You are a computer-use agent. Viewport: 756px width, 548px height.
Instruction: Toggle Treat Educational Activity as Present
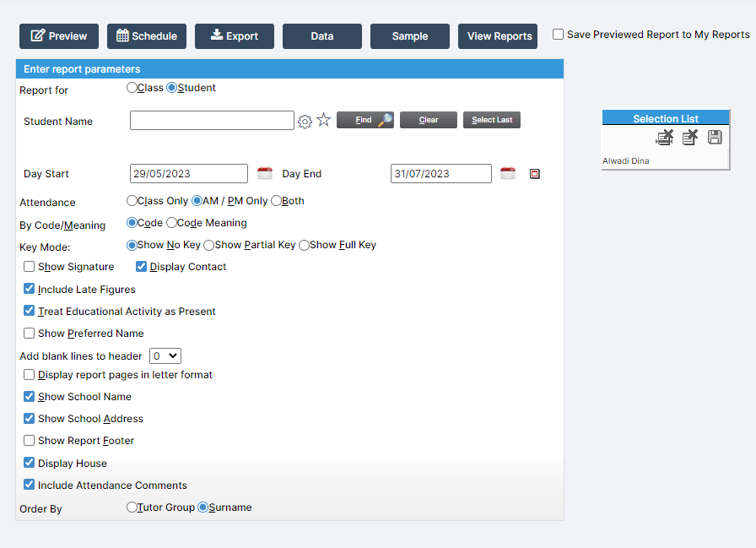click(29, 311)
